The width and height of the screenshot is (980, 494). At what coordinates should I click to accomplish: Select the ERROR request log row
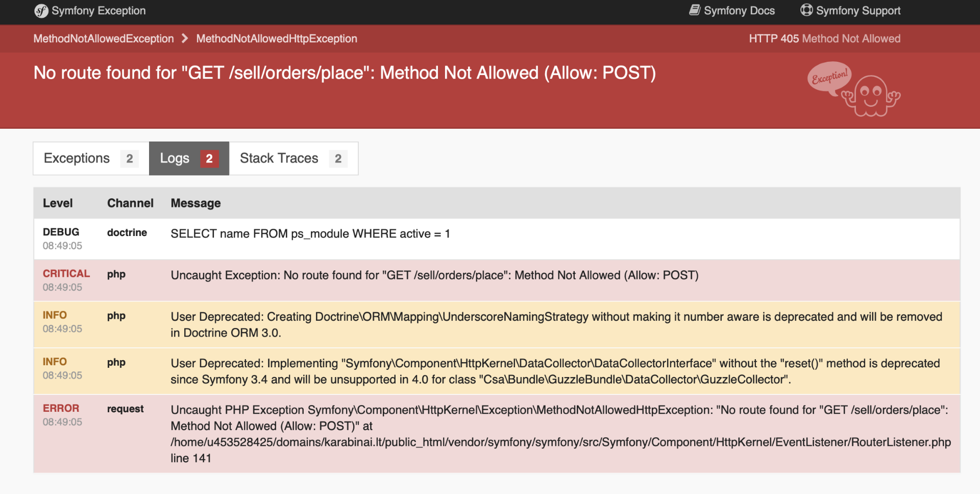(x=497, y=434)
